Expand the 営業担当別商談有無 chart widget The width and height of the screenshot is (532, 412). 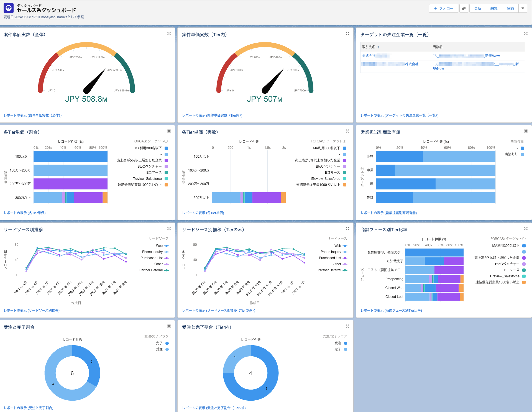pyautogui.click(x=526, y=131)
